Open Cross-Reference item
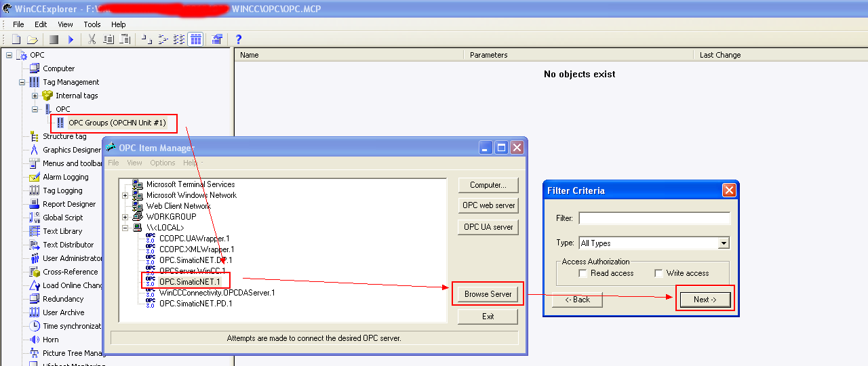This screenshot has width=868, height=366. [x=71, y=272]
